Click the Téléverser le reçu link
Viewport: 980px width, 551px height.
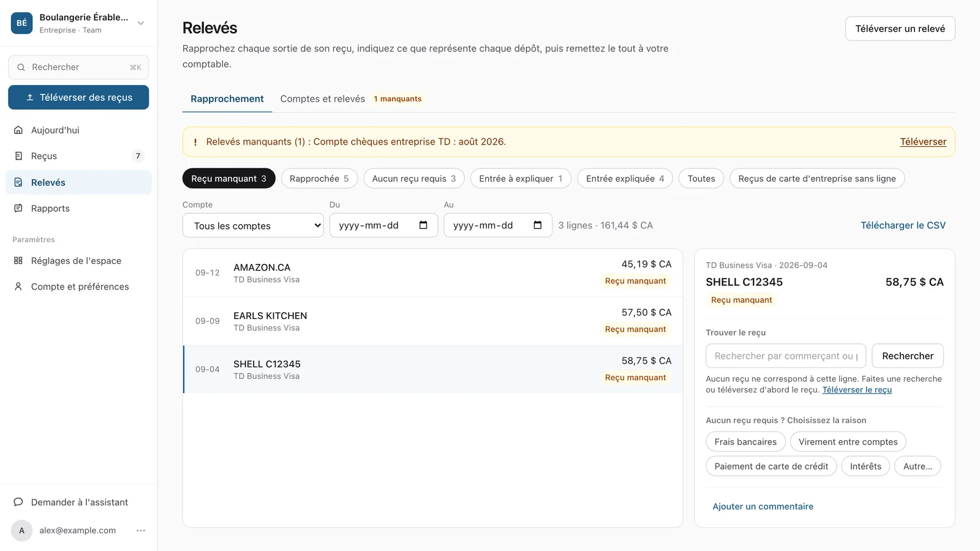(857, 390)
